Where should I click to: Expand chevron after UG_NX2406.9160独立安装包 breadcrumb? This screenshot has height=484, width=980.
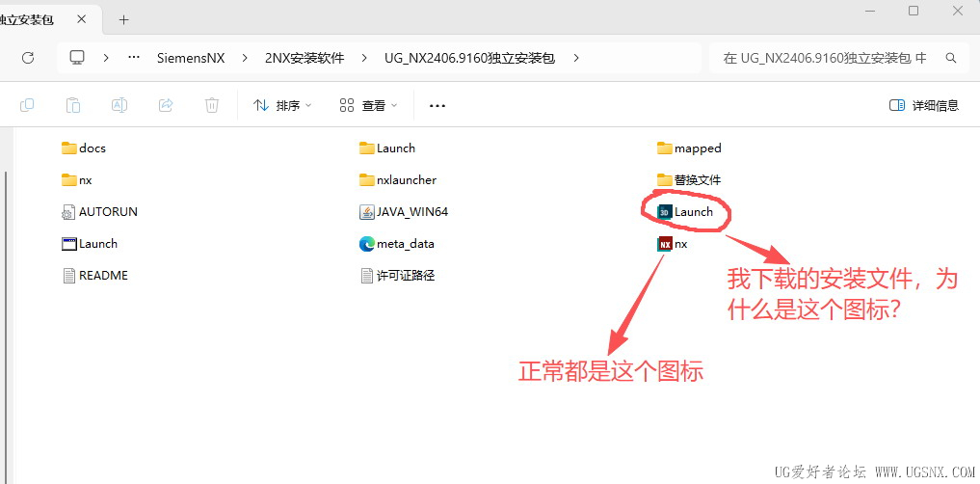point(576,58)
